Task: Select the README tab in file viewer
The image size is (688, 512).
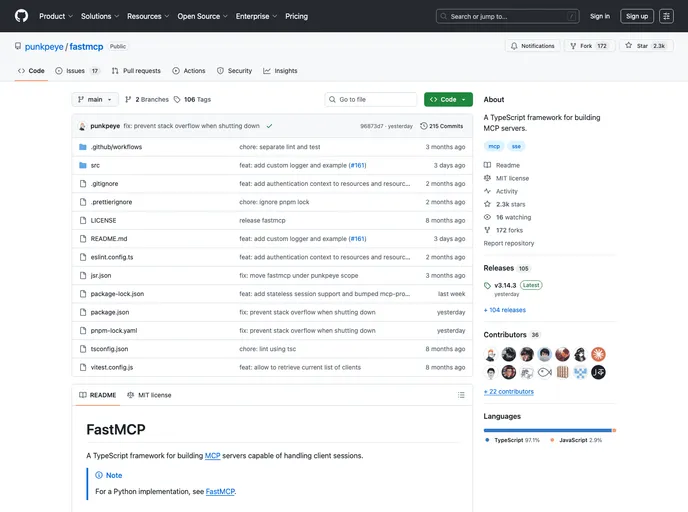Action: coord(97,395)
